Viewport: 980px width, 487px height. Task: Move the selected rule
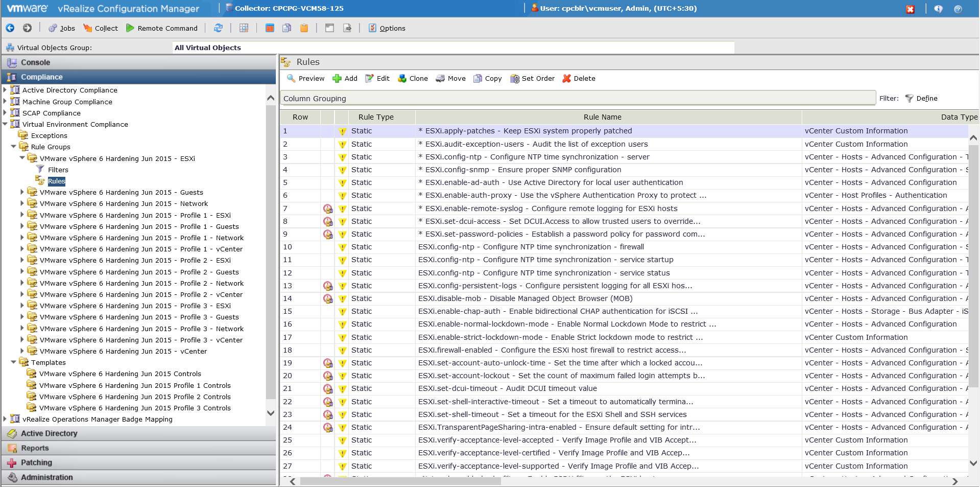coord(450,78)
